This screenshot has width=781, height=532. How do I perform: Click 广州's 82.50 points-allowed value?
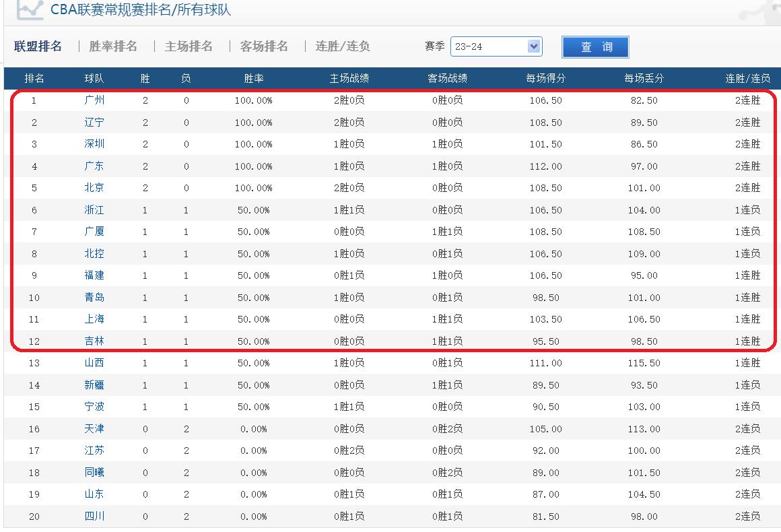[644, 100]
